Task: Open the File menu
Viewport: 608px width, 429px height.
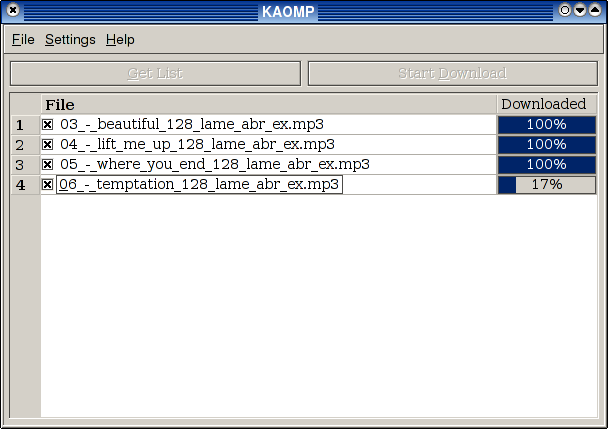Action: [23, 40]
